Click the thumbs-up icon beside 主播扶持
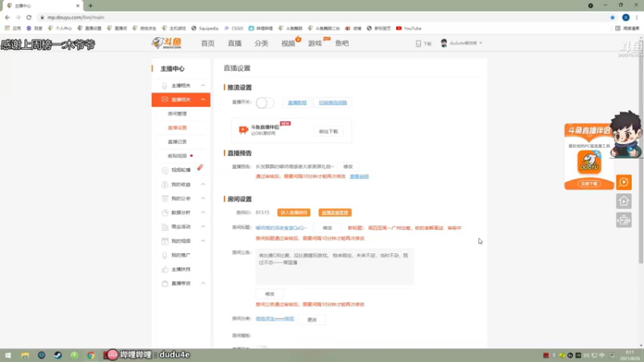This screenshot has height=362, width=644. click(x=165, y=269)
